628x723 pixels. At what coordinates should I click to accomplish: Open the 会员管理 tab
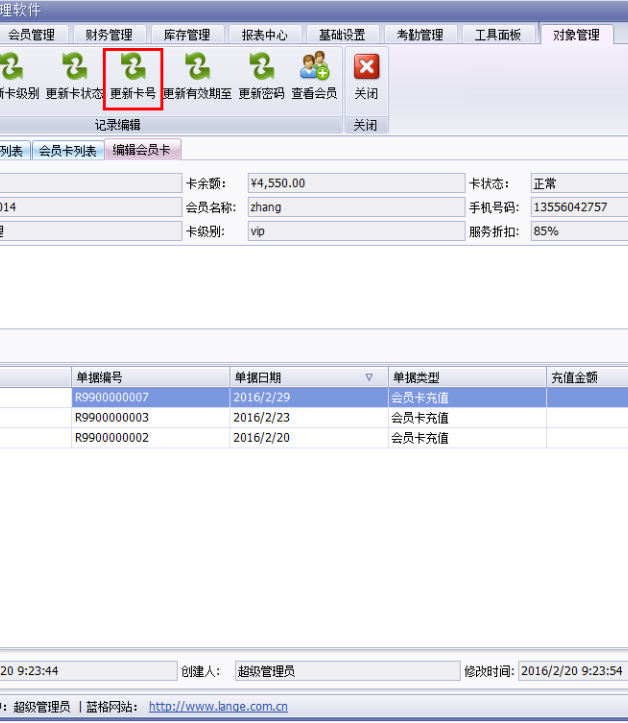tap(31, 35)
